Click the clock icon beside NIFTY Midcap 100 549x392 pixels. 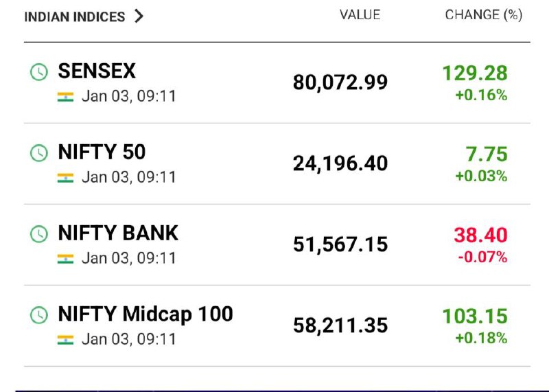point(39,315)
